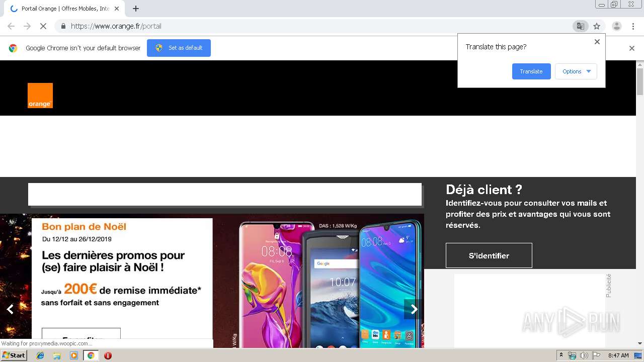Click the Show desktop button
The height and width of the screenshot is (362, 644).
point(638,355)
